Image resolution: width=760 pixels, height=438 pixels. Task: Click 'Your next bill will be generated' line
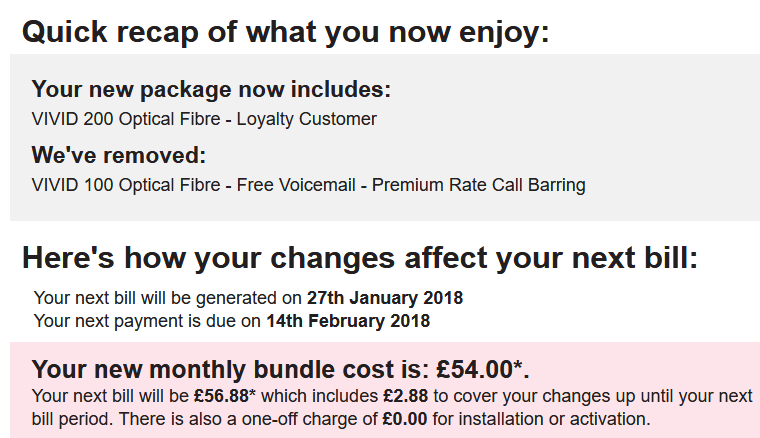pyautogui.click(x=248, y=297)
